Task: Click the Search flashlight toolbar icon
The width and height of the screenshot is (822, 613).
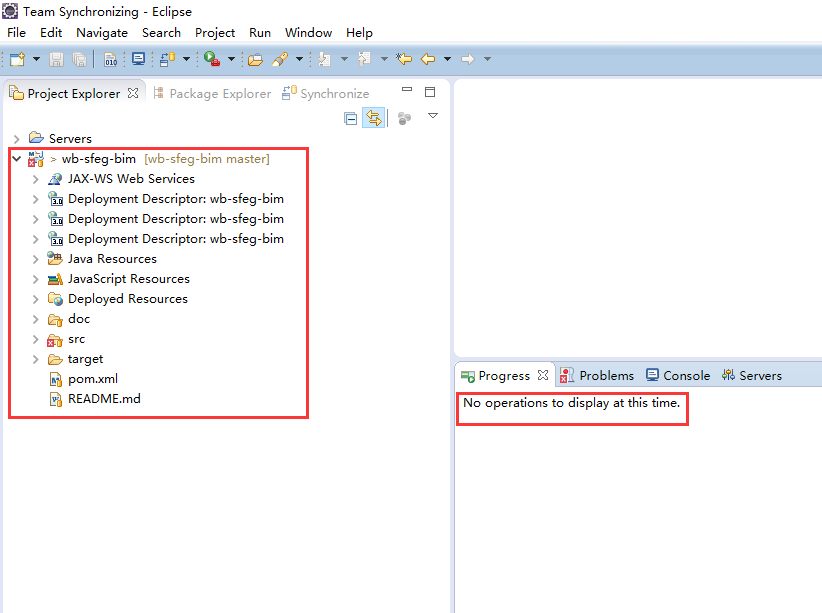Action: pyautogui.click(x=280, y=59)
